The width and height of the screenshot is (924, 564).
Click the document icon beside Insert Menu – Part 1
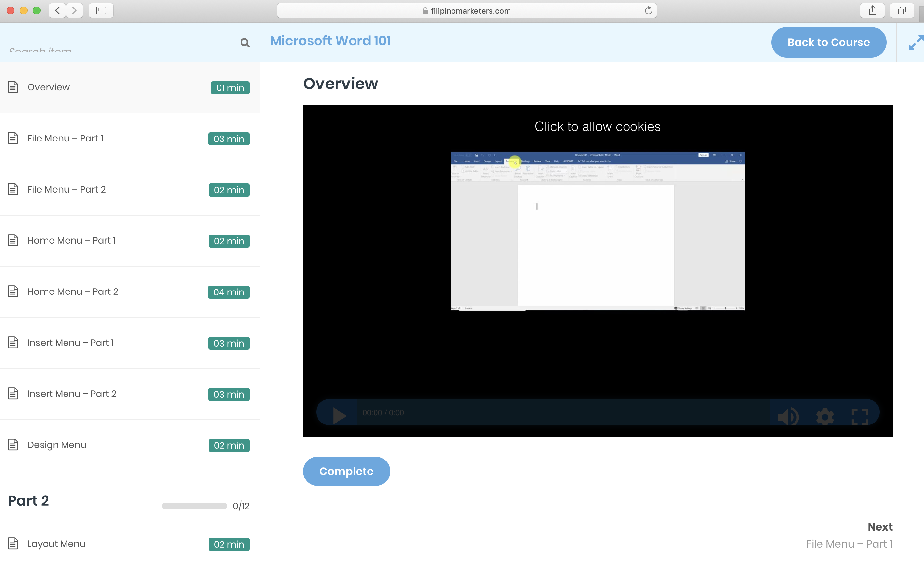(13, 343)
